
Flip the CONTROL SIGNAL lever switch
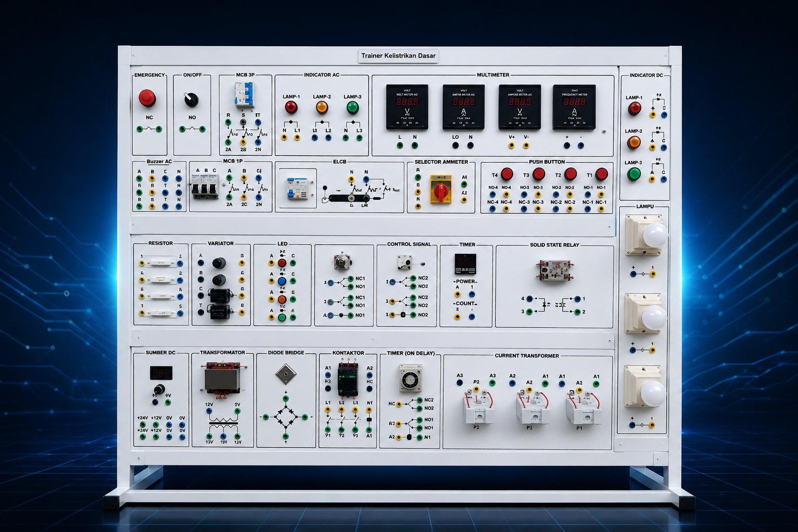pyautogui.click(x=405, y=262)
